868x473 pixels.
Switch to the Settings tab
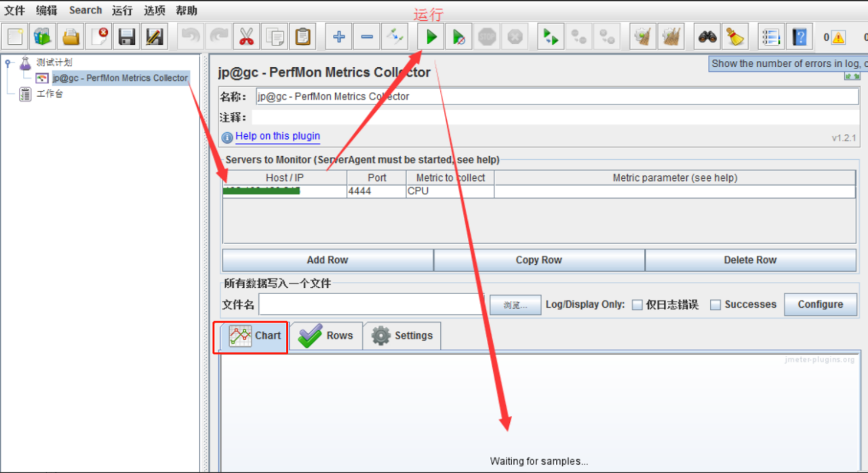(402, 336)
